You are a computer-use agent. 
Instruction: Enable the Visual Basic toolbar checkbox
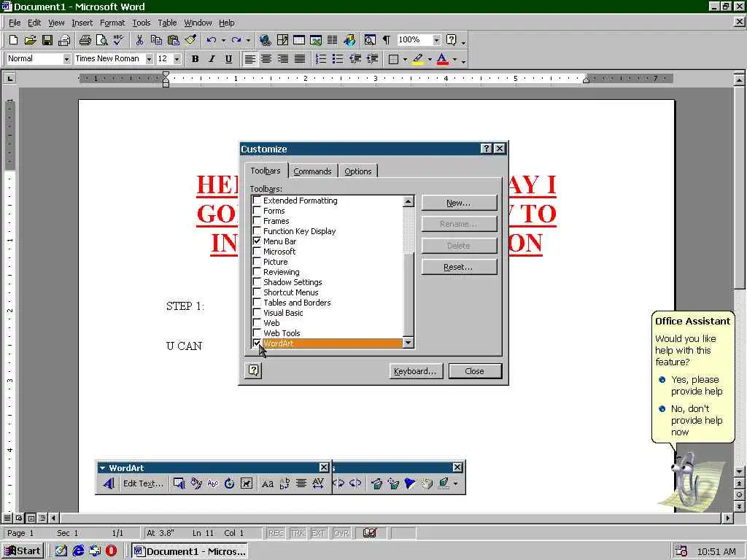(257, 312)
